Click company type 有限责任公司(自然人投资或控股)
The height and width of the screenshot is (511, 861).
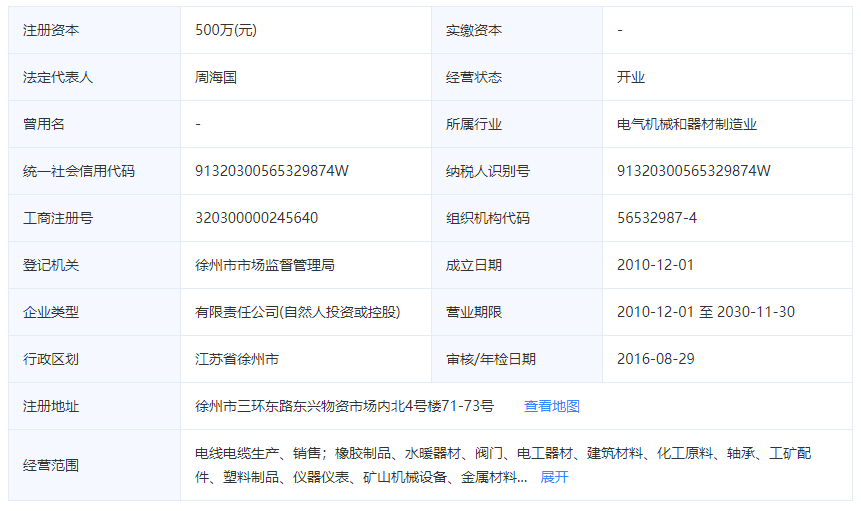point(297,312)
